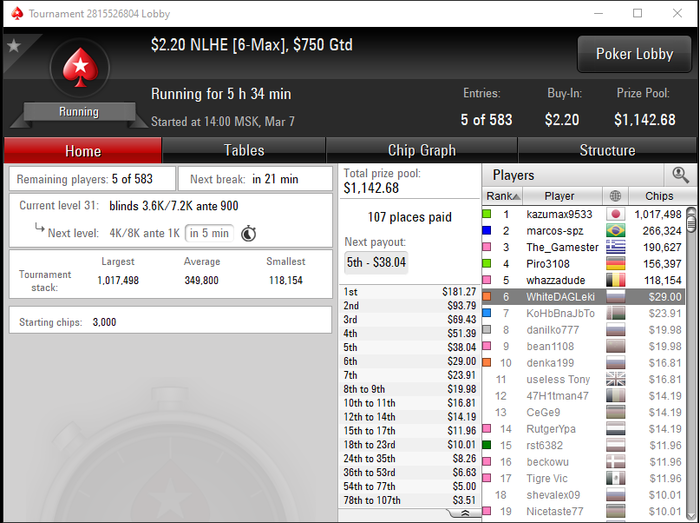The width and height of the screenshot is (700, 523).
Task: Click Brazil flag next to marcos-spz
Action: tap(615, 231)
